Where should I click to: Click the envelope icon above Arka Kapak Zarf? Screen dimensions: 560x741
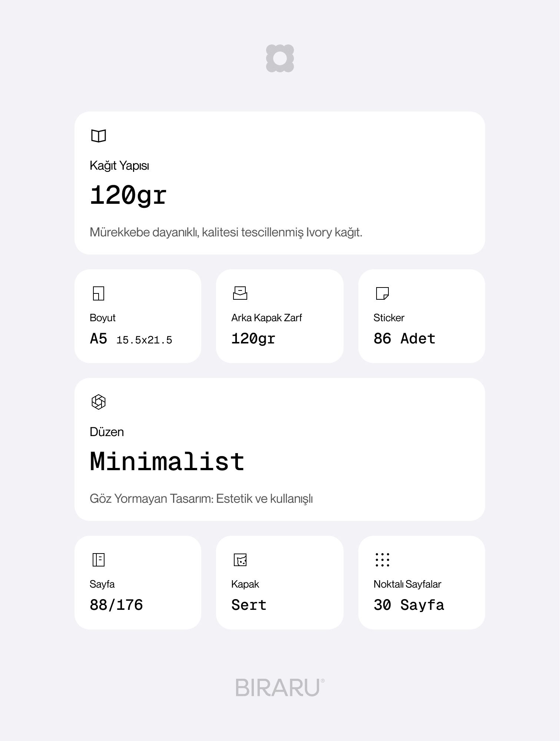pos(240,293)
